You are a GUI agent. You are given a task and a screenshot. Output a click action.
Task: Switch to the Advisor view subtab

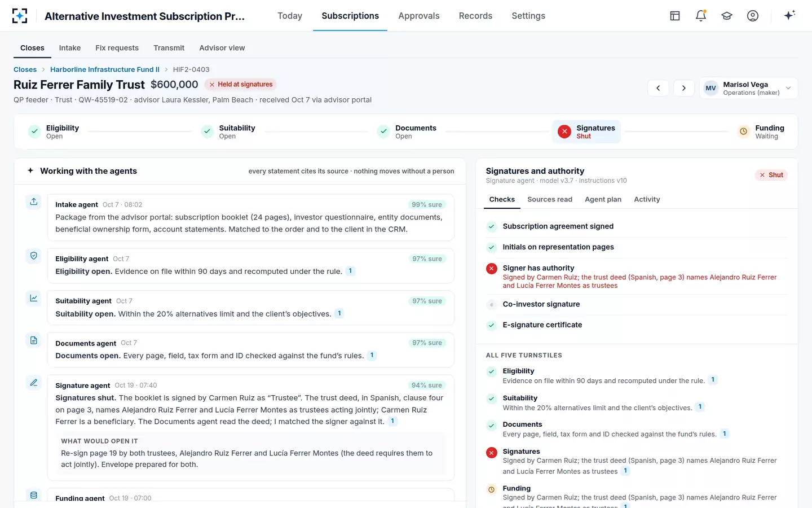click(x=222, y=48)
